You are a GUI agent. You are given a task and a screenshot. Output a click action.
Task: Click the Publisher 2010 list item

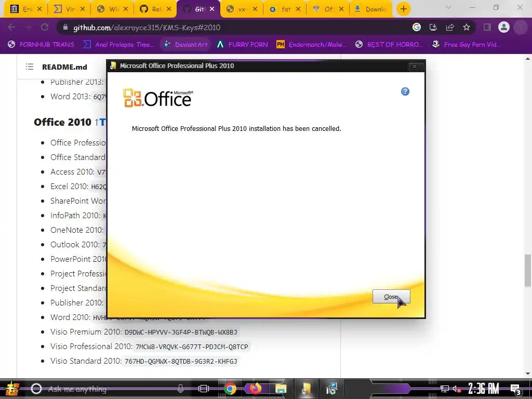(77, 303)
